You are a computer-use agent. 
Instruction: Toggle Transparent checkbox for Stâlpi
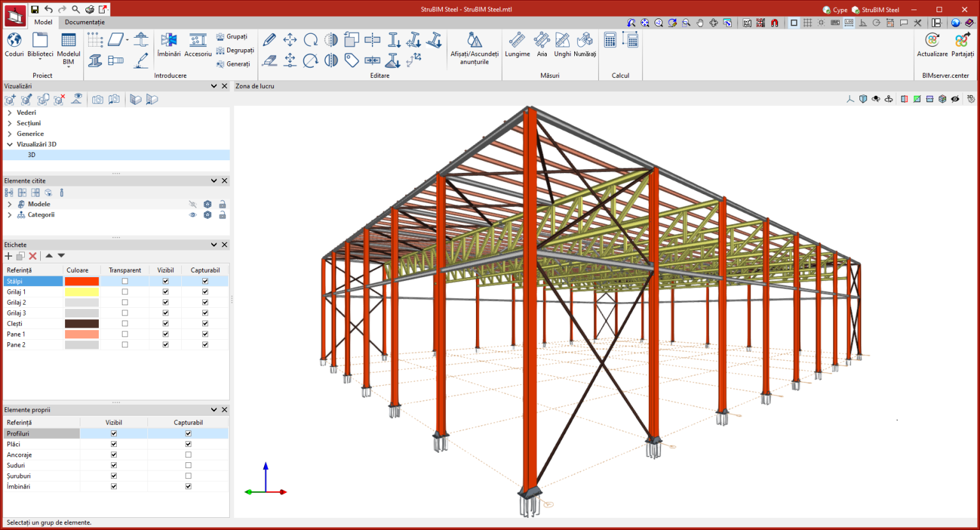pyautogui.click(x=125, y=281)
